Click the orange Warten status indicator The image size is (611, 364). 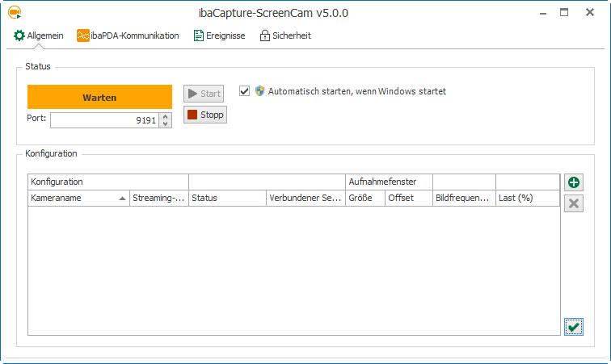coord(99,97)
